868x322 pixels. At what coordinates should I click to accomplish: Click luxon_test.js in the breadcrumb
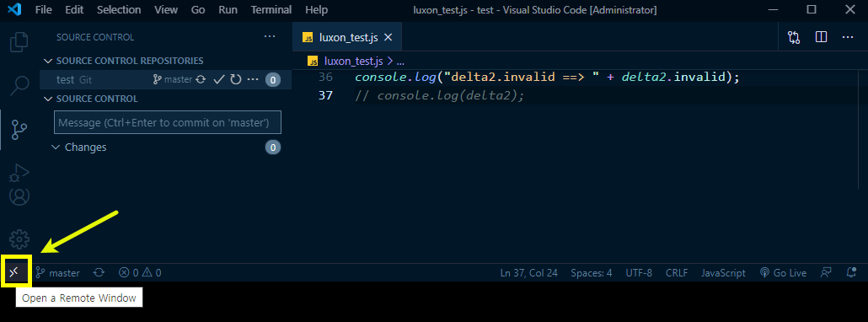pyautogui.click(x=353, y=61)
